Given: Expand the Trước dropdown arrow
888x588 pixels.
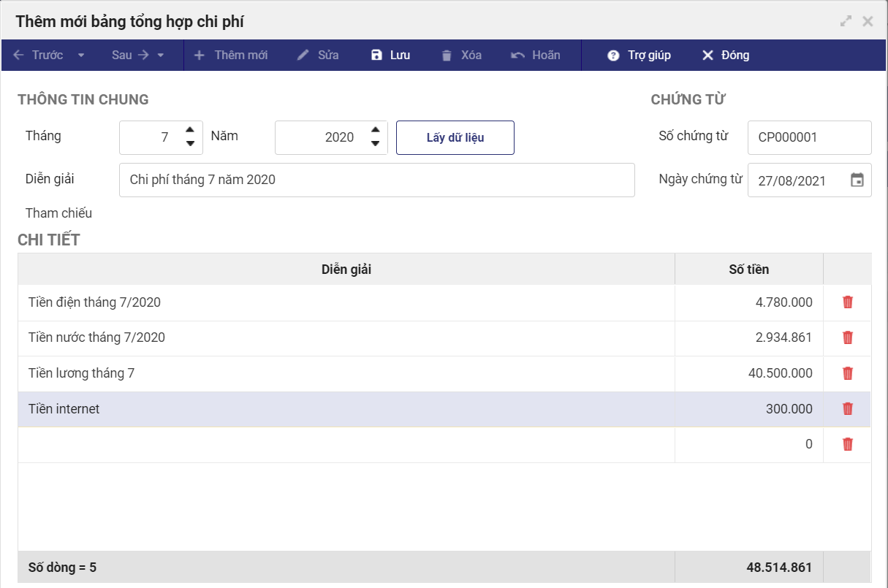Looking at the screenshot, I should 81,56.
